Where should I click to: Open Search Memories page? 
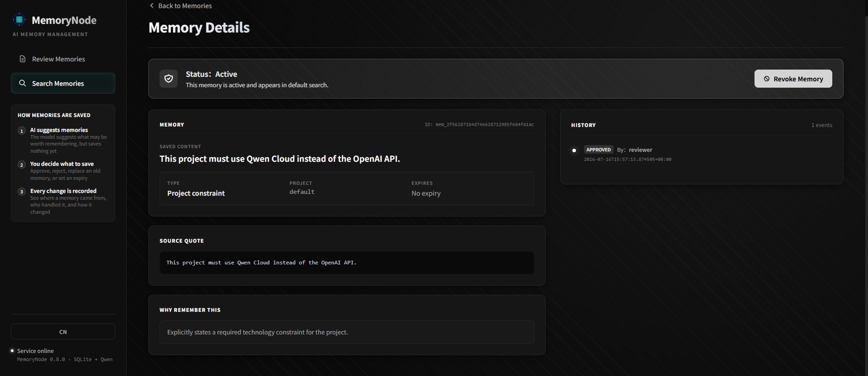pos(63,83)
